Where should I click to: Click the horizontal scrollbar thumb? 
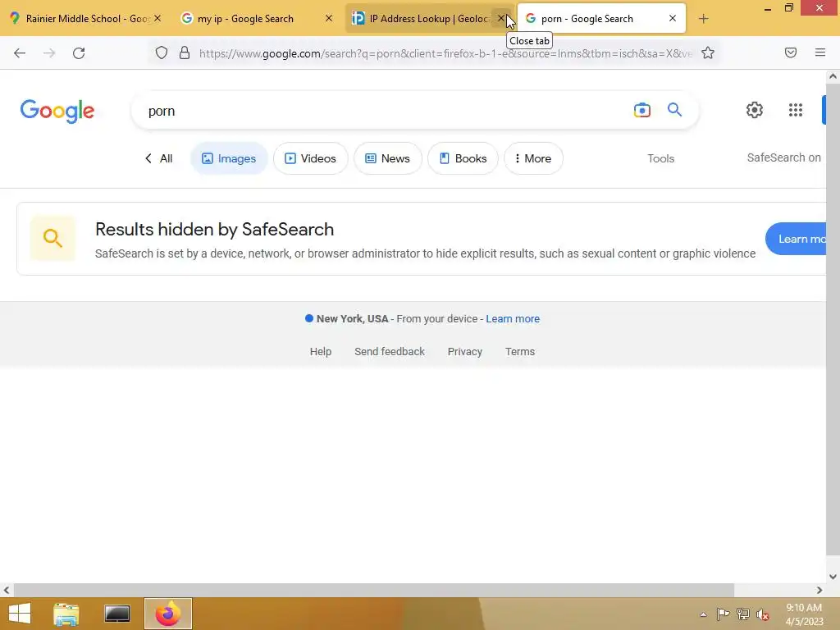(x=374, y=590)
